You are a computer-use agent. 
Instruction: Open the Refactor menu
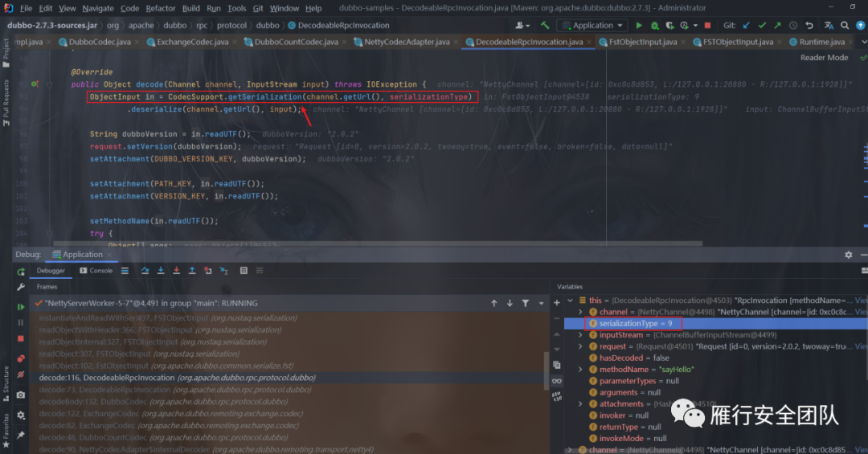coord(161,8)
